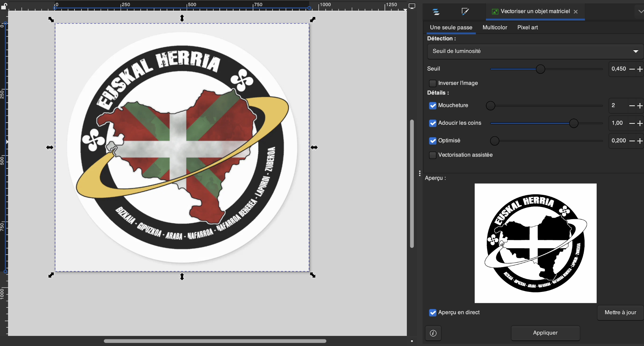Click the panel divider three-dot handle

420,173
